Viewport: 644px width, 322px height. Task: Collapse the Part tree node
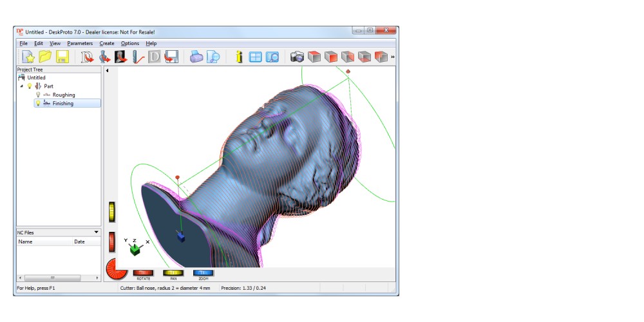click(22, 86)
